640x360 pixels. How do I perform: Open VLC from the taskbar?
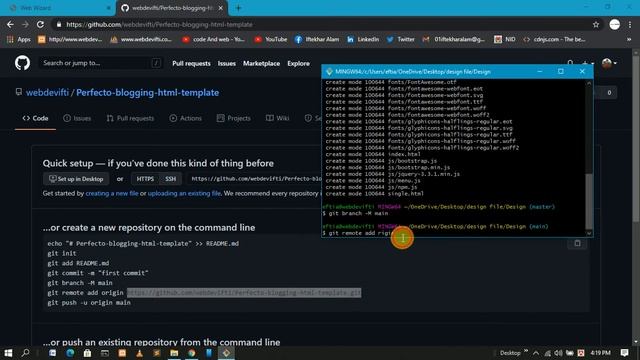coord(140,353)
